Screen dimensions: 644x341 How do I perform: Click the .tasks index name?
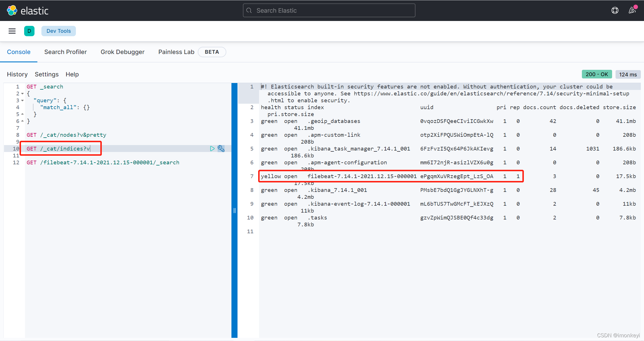[x=317, y=218]
